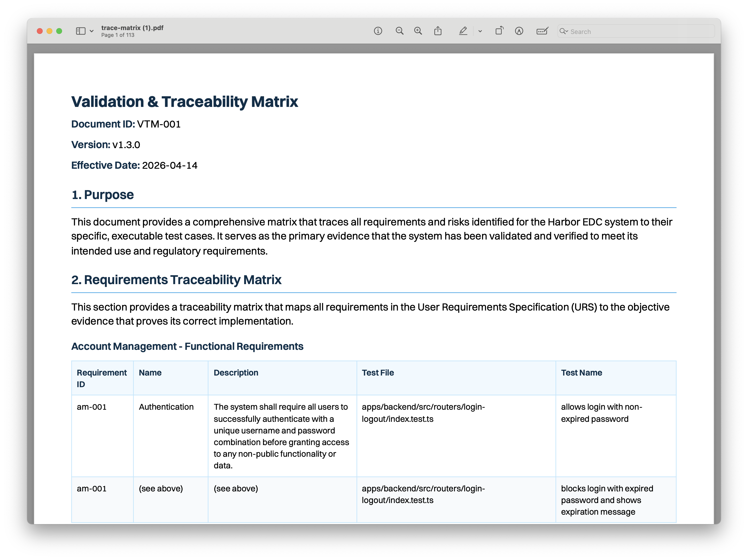This screenshot has height=560, width=748.
Task: Zoom in on the PDF page
Action: pos(418,31)
